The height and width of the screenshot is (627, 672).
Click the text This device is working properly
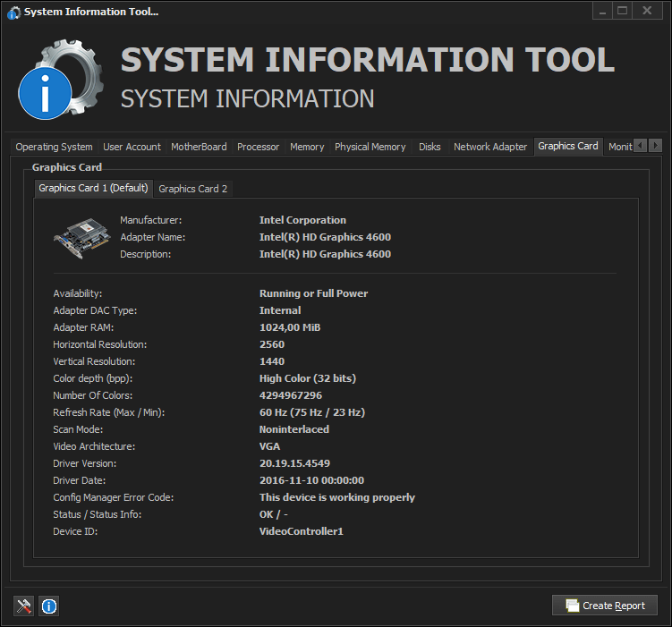pyautogui.click(x=336, y=497)
